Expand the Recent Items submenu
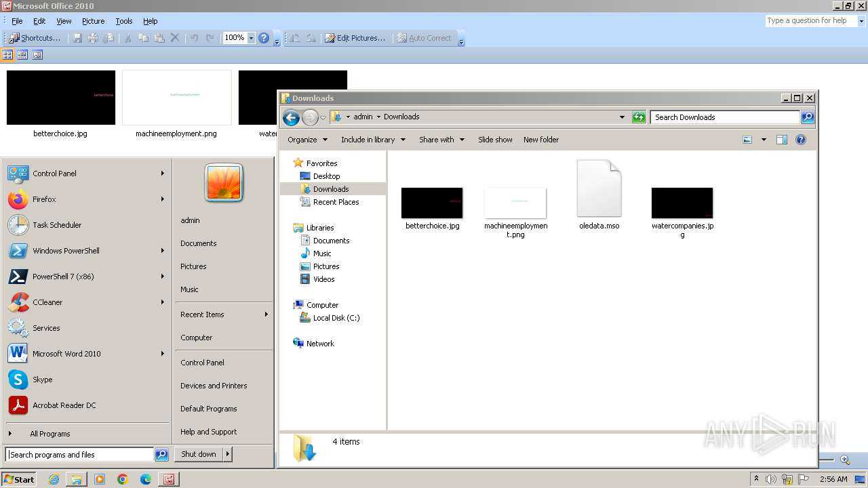The width and height of the screenshot is (868, 488). click(224, 314)
